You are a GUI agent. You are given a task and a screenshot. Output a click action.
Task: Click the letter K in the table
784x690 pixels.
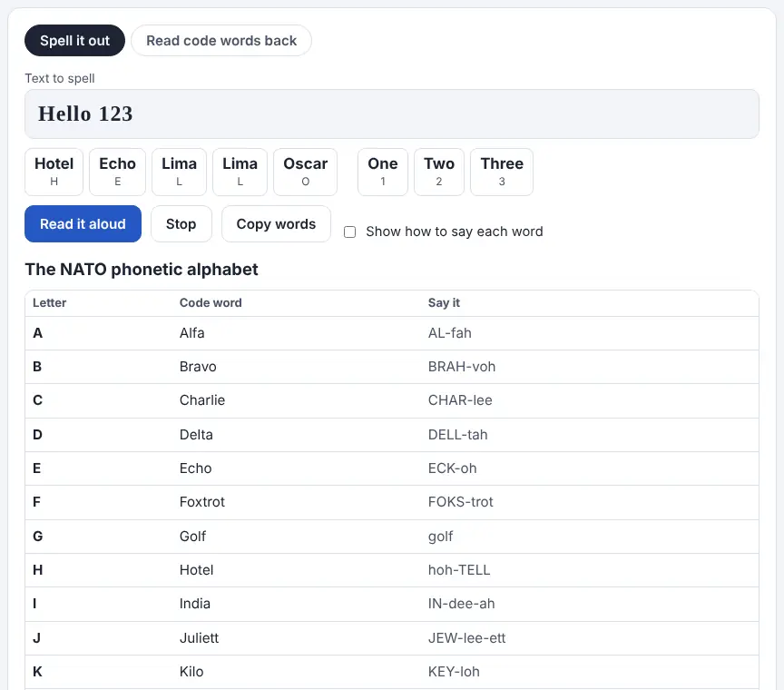pyautogui.click(x=37, y=672)
